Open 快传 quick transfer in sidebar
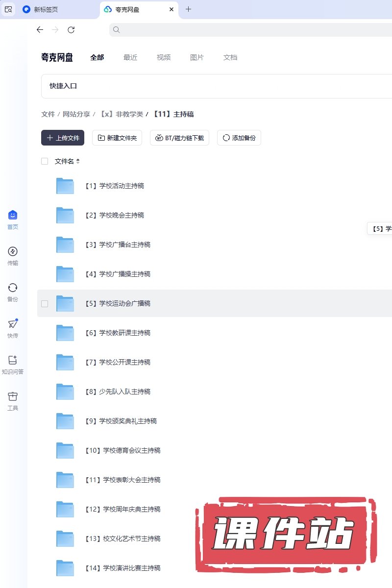392x588 pixels. click(13, 324)
